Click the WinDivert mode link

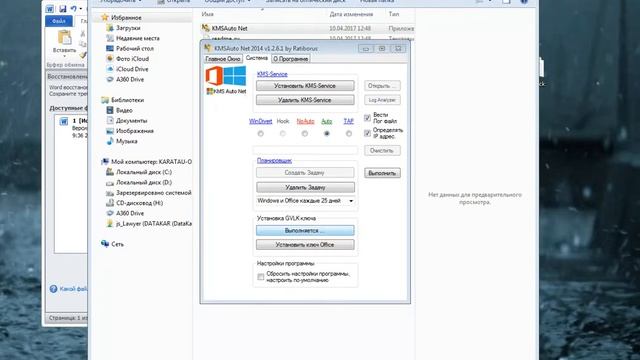260,121
